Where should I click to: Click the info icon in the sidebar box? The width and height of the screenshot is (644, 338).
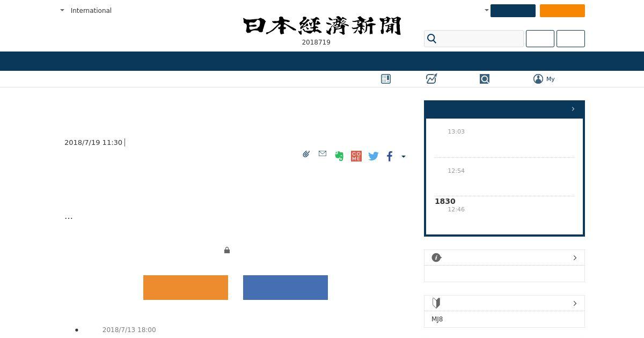tap(436, 258)
